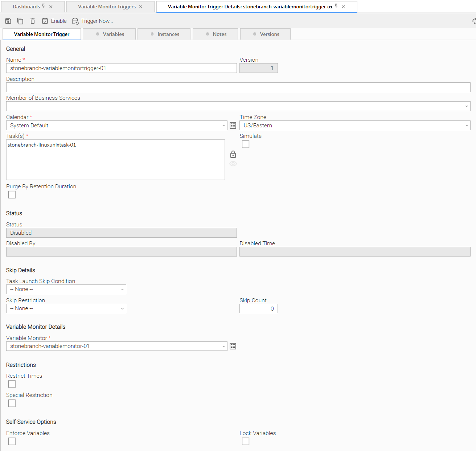The height and width of the screenshot is (451, 476).
Task: Click into the Description text field
Action: click(238, 87)
